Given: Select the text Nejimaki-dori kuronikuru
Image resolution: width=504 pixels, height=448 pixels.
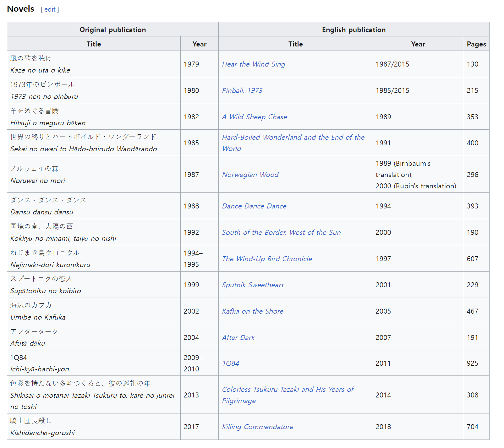Looking at the screenshot, I should pyautogui.click(x=50, y=265).
